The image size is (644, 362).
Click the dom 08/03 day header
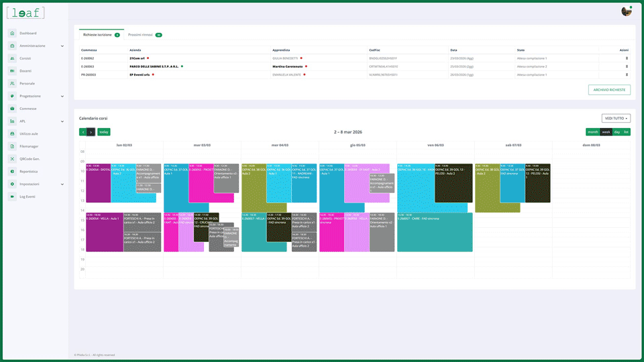pos(591,145)
